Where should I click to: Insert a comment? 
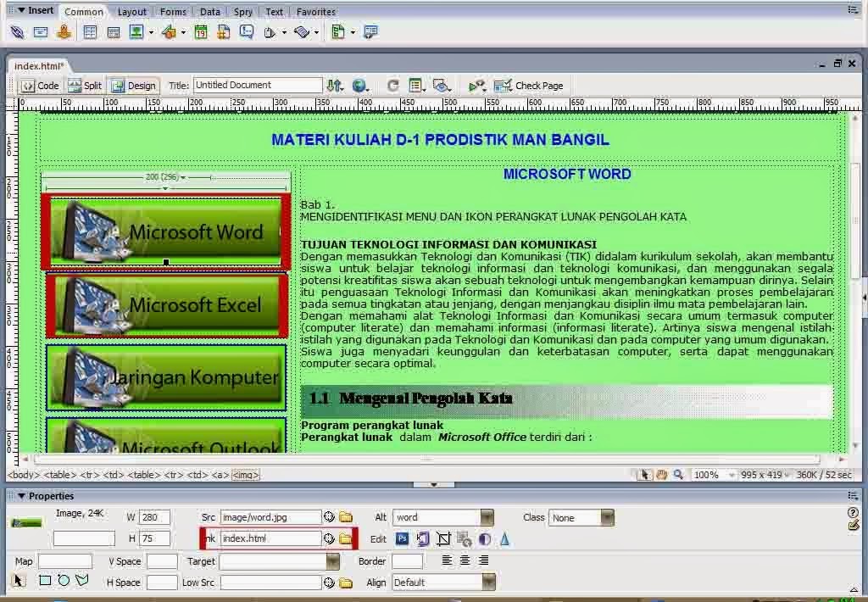pos(247,32)
